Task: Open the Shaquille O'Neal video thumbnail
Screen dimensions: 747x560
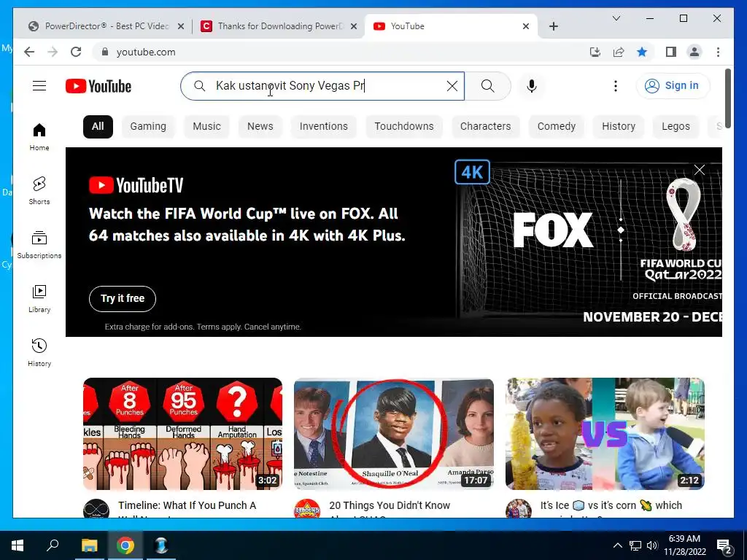Action: point(393,433)
